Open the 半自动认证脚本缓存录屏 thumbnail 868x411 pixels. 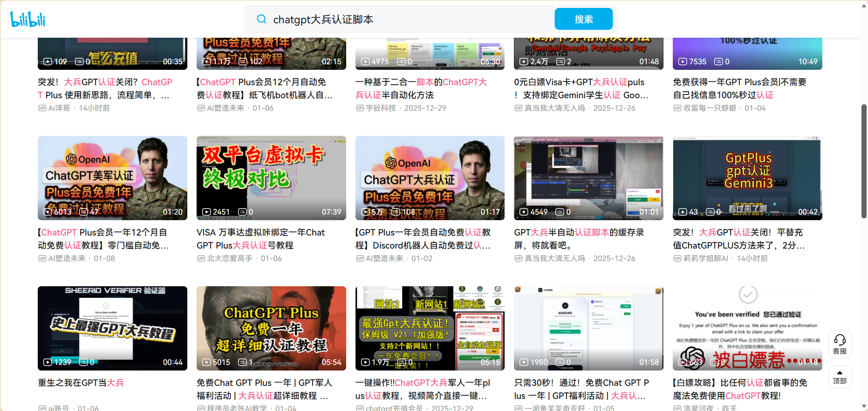click(x=588, y=178)
